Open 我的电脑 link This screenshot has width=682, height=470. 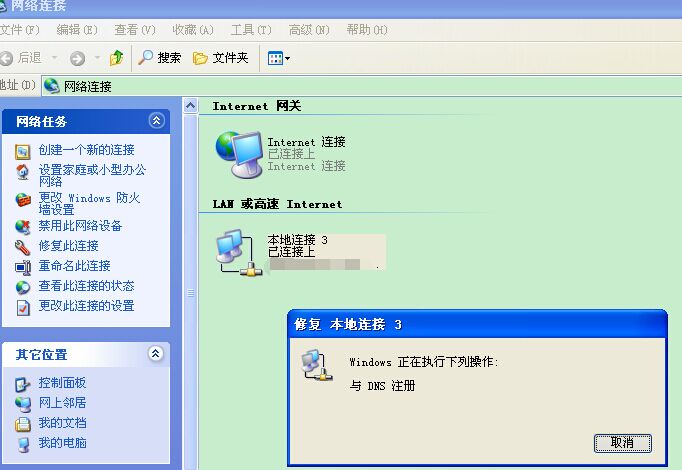click(x=62, y=443)
